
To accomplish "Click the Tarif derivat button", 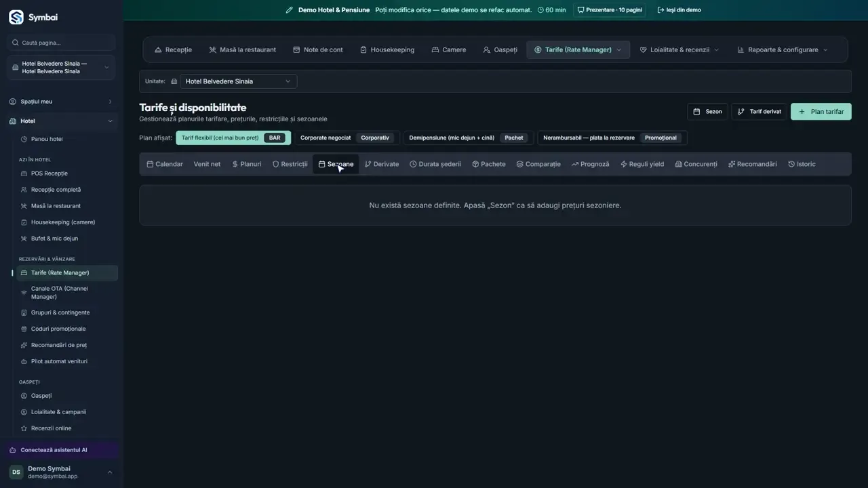I will pos(759,112).
